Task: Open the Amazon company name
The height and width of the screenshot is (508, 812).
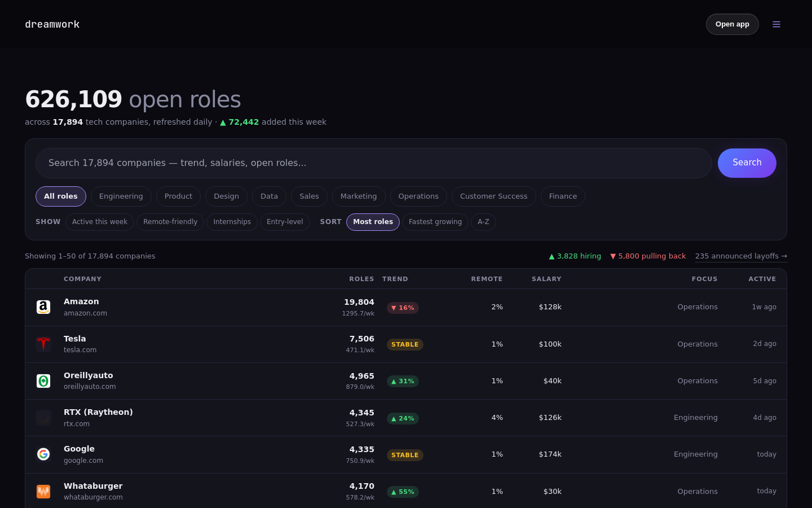Action: coord(81,301)
